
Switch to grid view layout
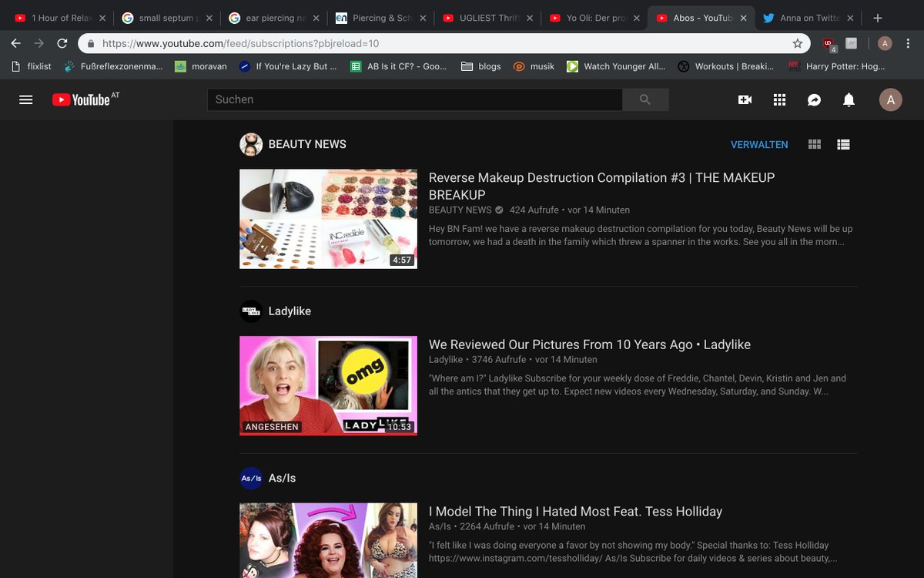pos(815,144)
